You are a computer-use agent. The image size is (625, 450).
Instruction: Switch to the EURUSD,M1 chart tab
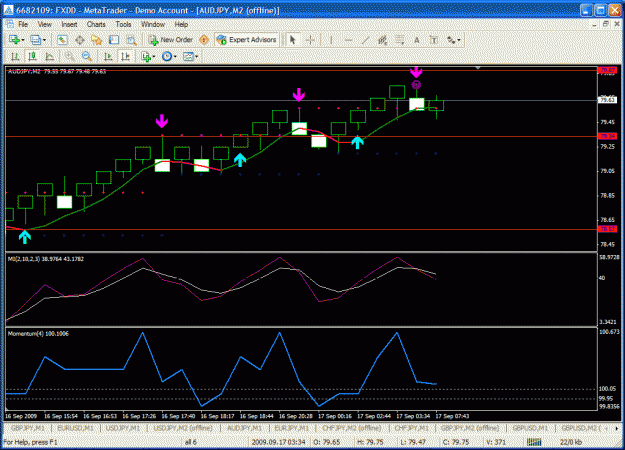pyautogui.click(x=76, y=428)
